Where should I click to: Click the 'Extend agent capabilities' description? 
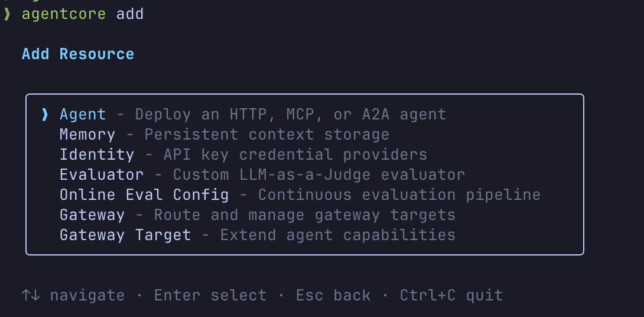click(338, 235)
